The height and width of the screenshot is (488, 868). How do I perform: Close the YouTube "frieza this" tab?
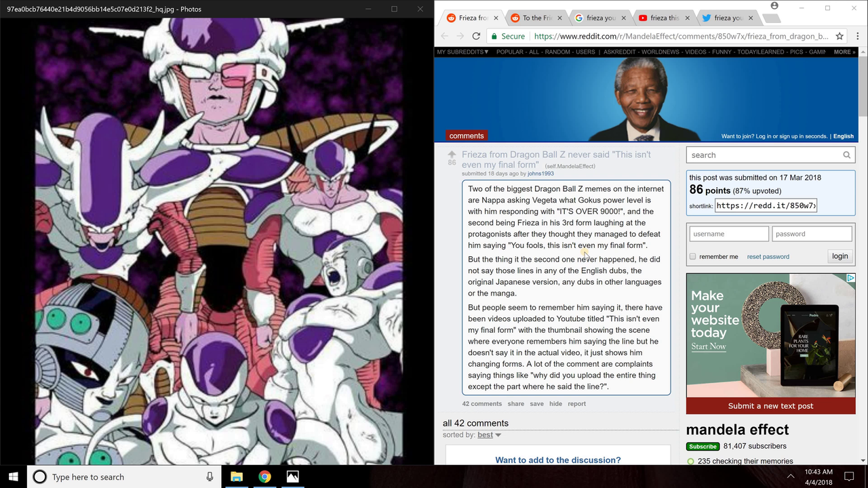click(688, 18)
